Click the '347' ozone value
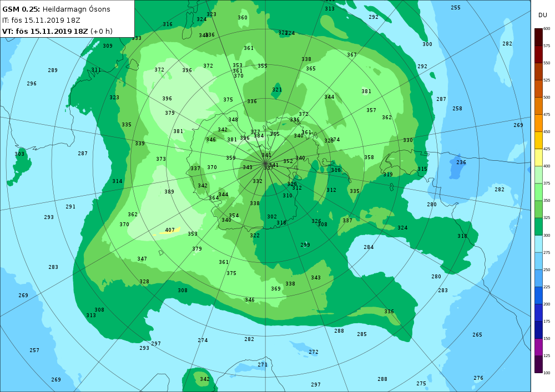 coord(142,259)
